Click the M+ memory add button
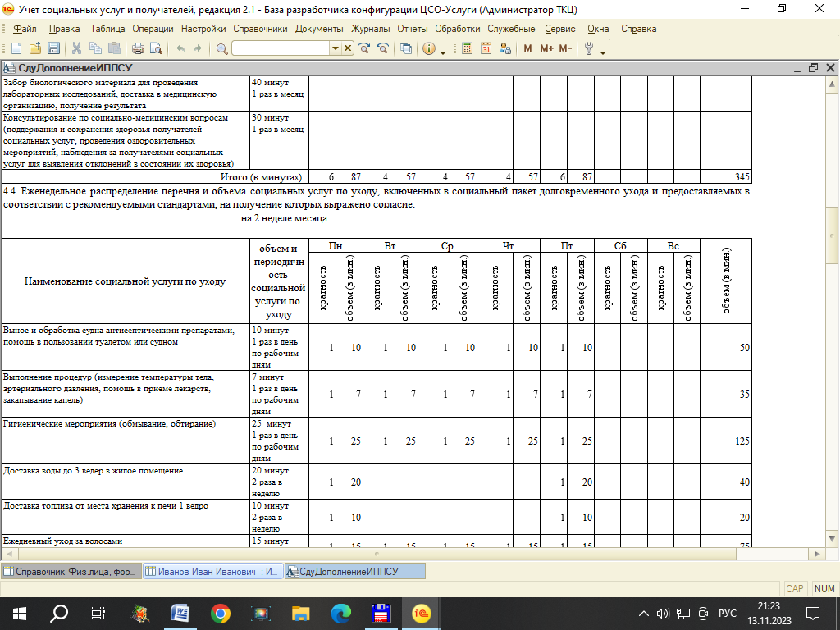 coord(547,48)
